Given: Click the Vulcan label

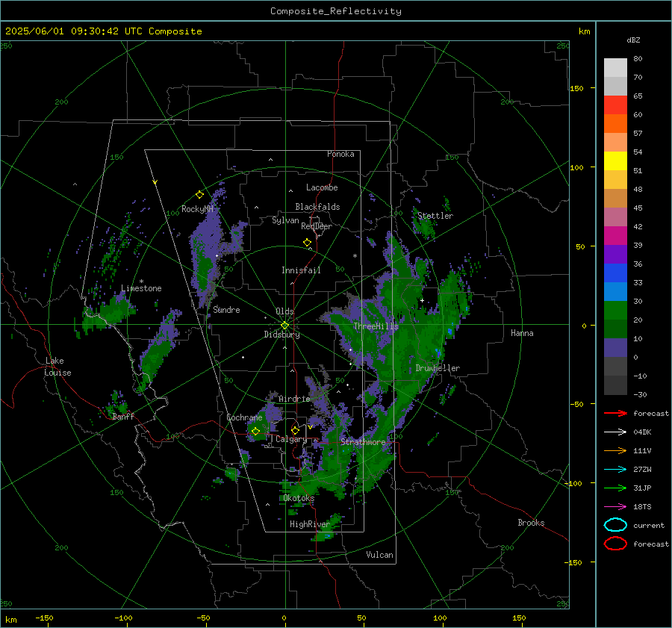Looking at the screenshot, I should point(379,555).
